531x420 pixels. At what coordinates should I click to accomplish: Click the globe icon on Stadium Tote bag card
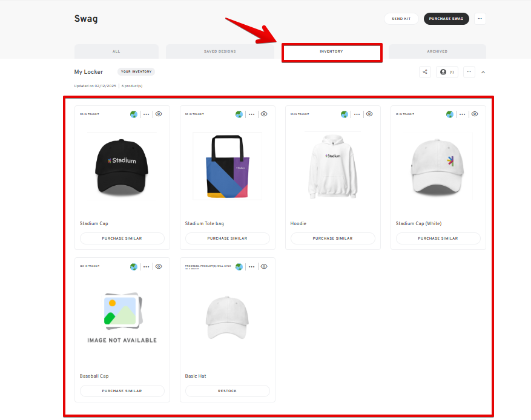[239, 114]
